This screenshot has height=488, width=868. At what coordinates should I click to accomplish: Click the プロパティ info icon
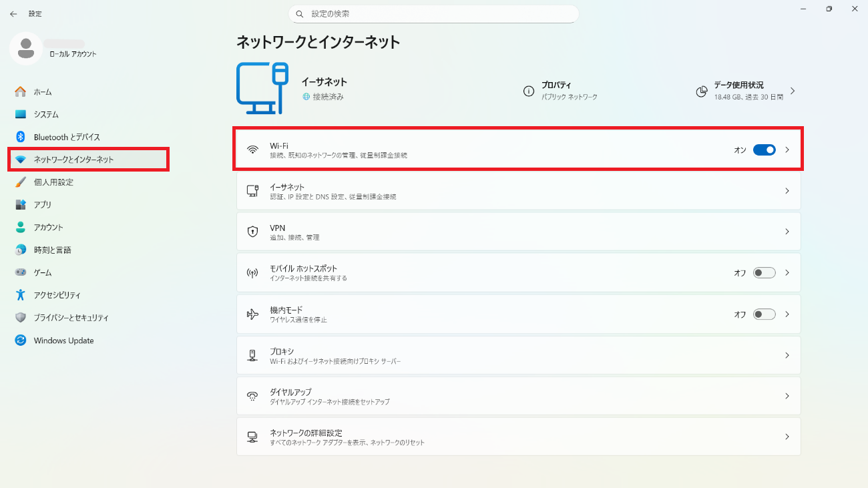(x=529, y=91)
